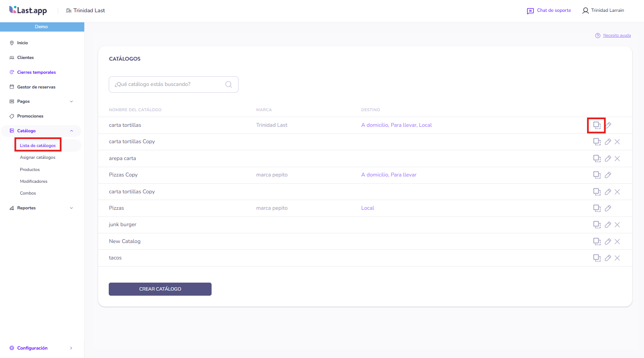Image resolution: width=644 pixels, height=358 pixels.
Task: Expand the Pagos menu
Action: pos(71,102)
